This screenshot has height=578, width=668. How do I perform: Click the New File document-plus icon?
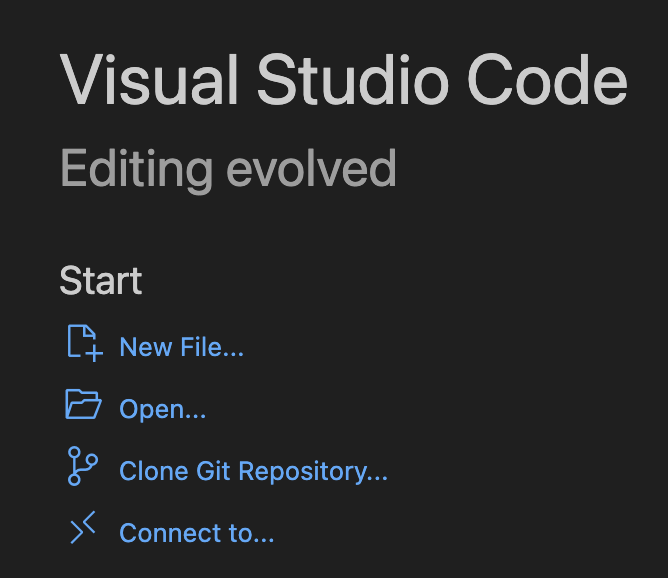pos(85,343)
